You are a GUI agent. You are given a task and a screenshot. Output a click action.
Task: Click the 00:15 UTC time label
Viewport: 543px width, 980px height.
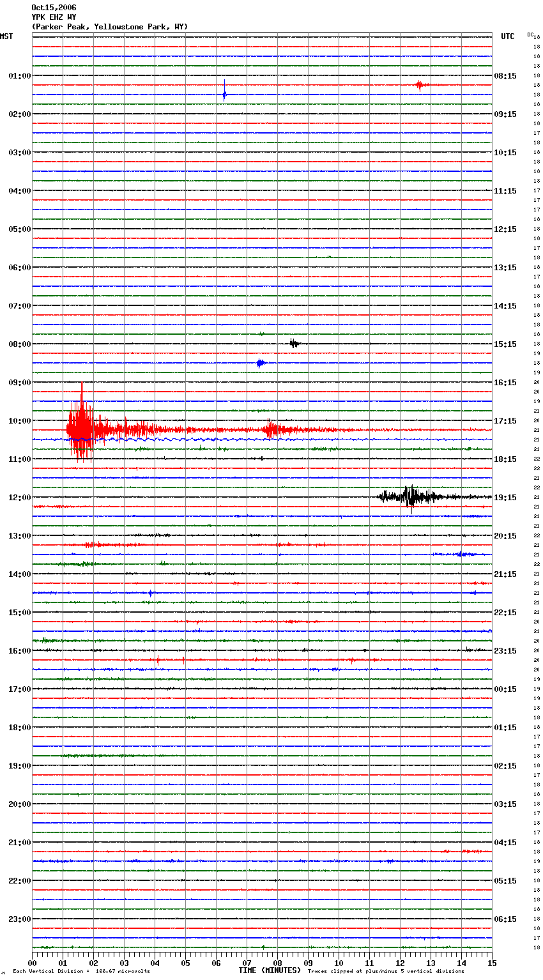tap(505, 689)
